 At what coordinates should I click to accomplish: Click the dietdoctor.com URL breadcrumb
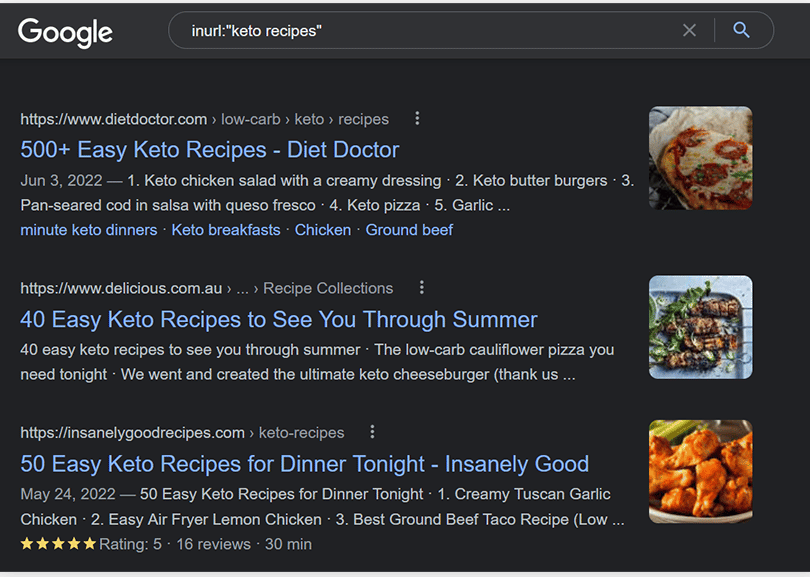point(205,119)
